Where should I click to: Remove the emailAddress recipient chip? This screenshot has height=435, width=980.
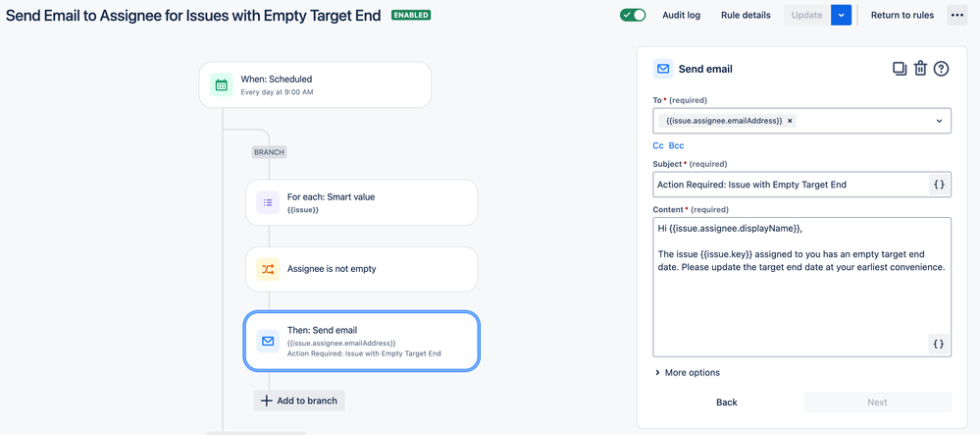click(790, 121)
